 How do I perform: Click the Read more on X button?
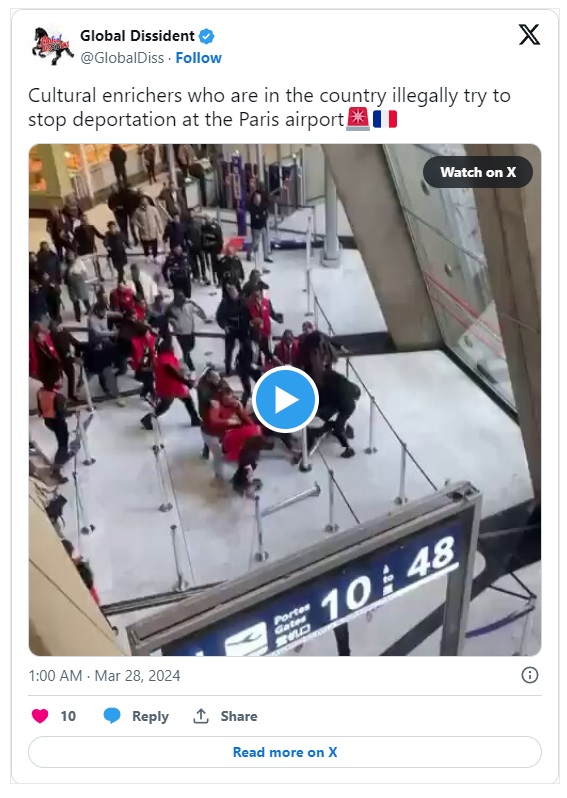click(285, 752)
